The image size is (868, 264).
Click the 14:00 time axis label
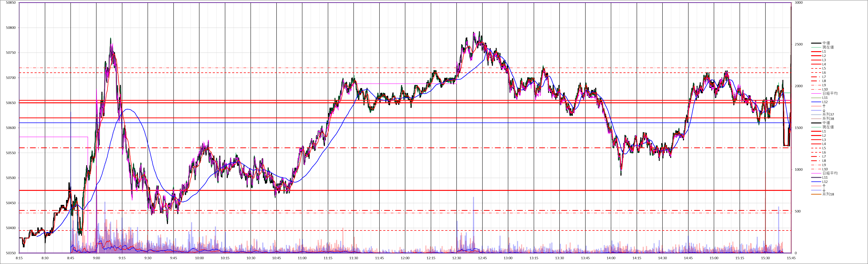pyautogui.click(x=611, y=258)
